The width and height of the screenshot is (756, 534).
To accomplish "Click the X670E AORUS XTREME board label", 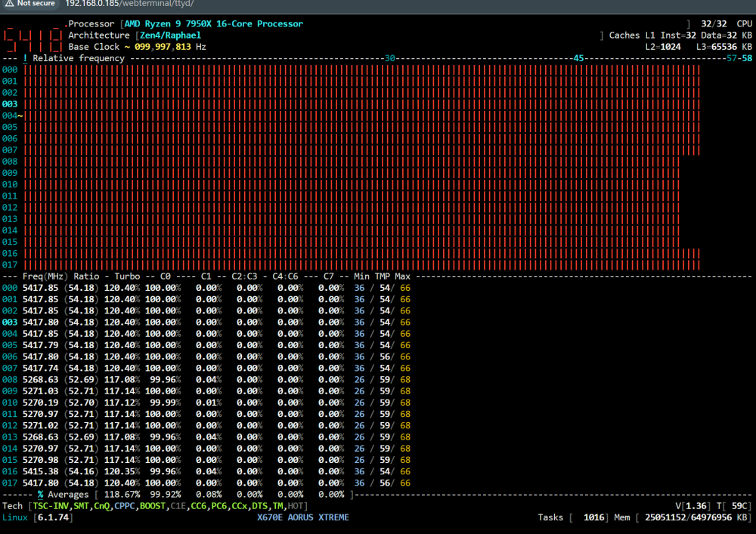I will [x=303, y=517].
